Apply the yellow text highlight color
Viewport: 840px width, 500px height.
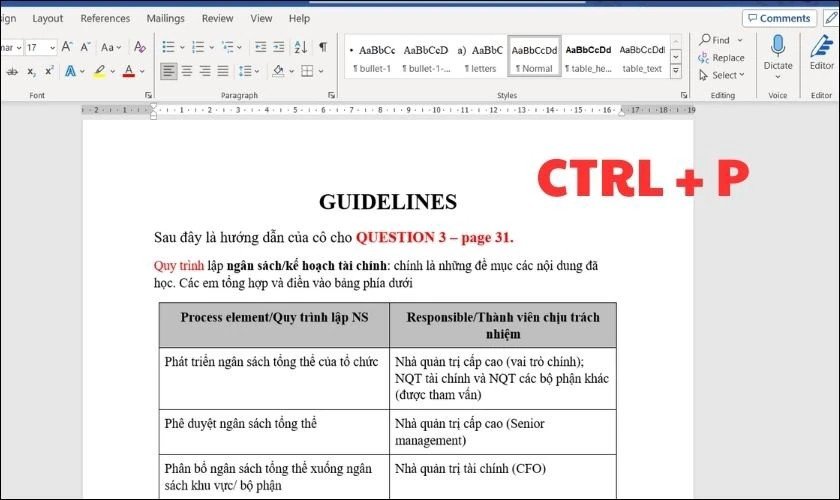coord(99,71)
